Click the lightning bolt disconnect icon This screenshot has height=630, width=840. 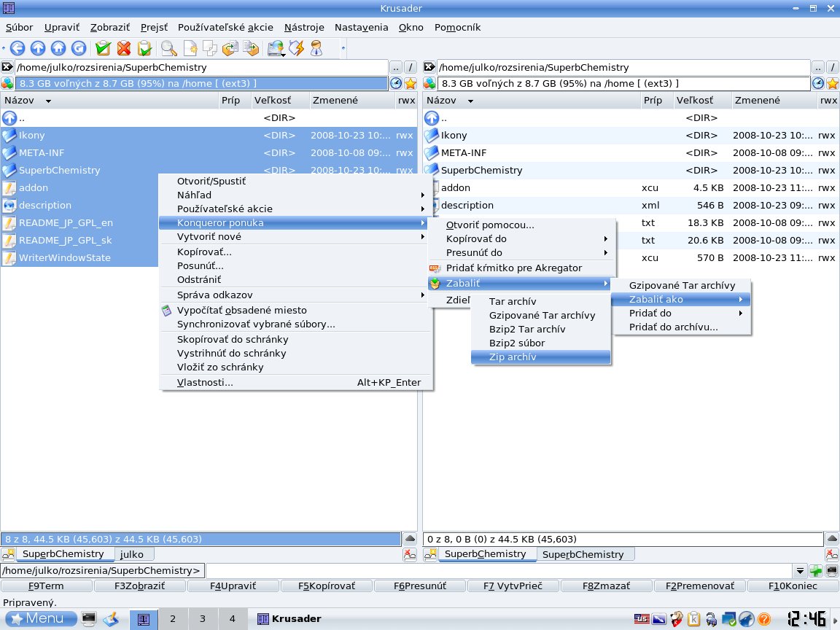tap(296, 48)
